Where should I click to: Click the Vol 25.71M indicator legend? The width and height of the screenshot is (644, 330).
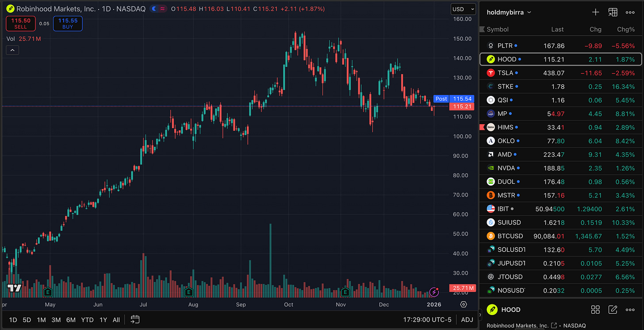click(24, 39)
